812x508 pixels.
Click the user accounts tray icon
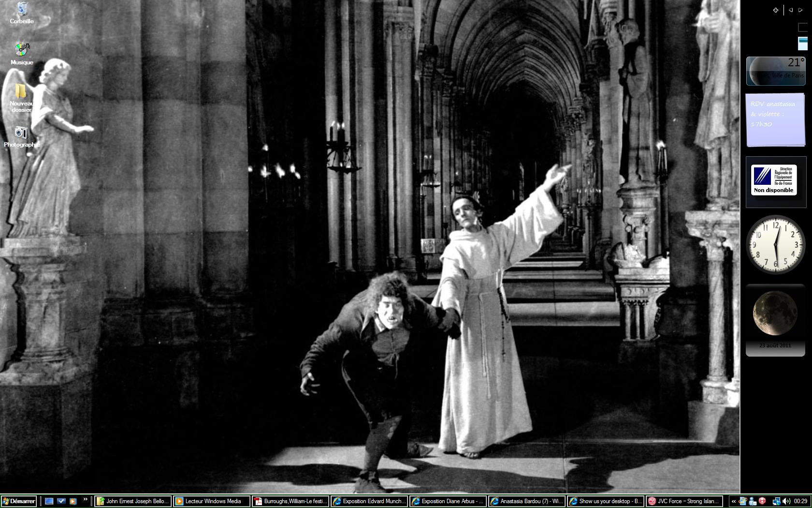pyautogui.click(x=753, y=501)
